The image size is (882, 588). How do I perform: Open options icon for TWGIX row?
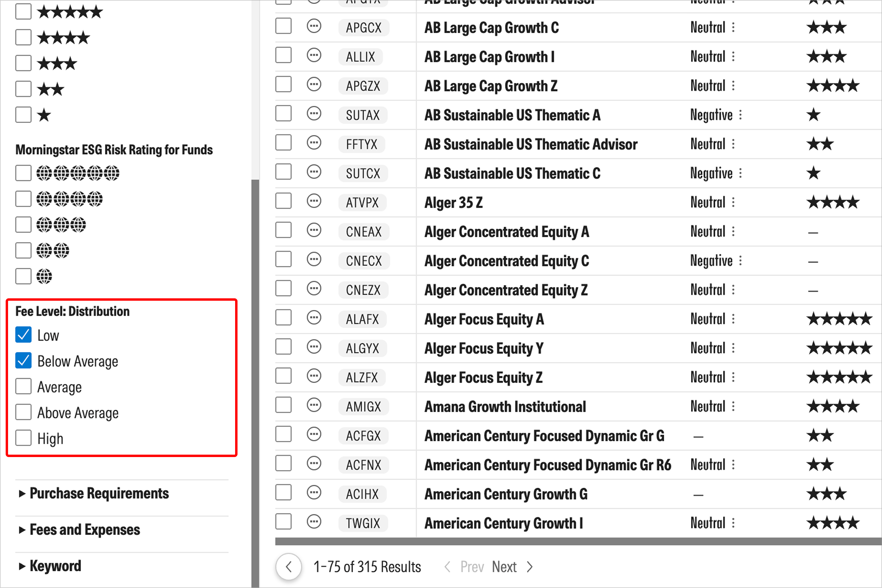(x=314, y=522)
